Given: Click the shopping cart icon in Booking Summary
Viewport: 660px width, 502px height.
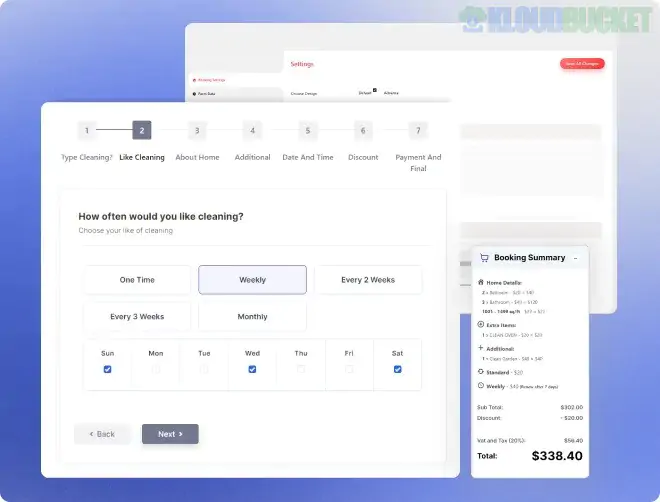Looking at the screenshot, I should (484, 258).
